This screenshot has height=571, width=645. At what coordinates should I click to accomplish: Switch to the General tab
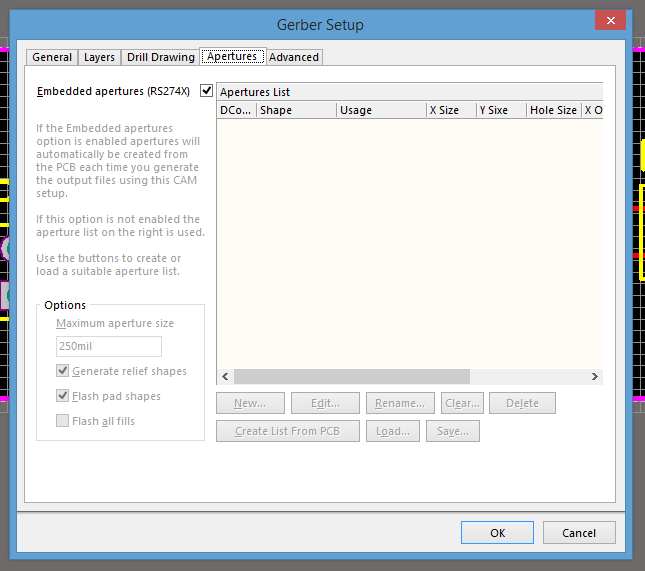[52, 57]
